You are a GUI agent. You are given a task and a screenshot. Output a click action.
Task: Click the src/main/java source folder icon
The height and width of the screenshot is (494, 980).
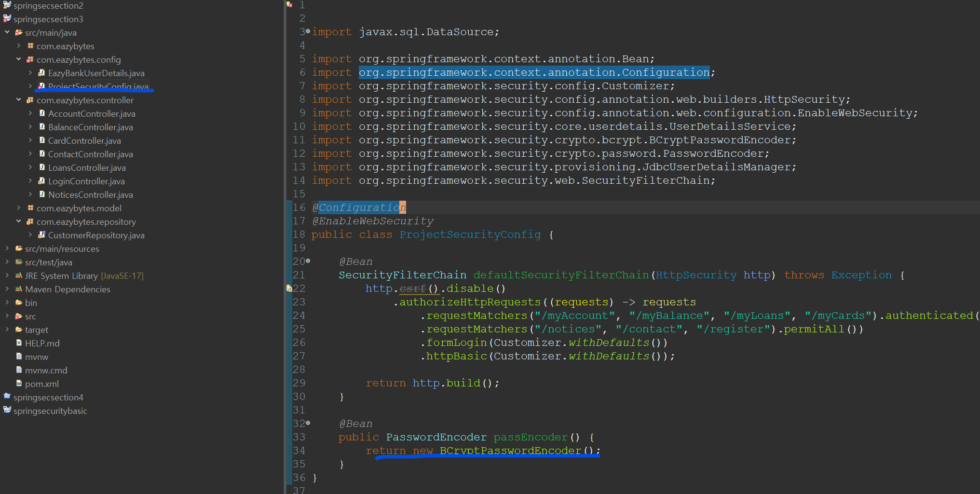pyautogui.click(x=19, y=32)
